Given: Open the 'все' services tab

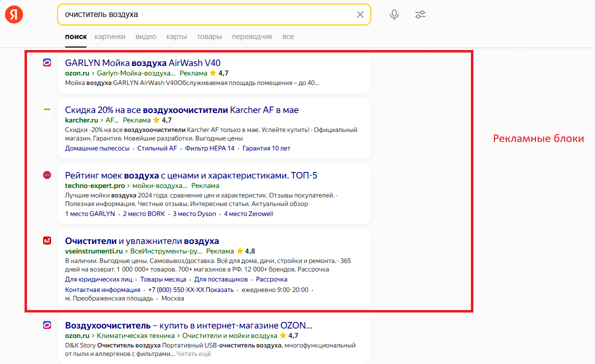Looking at the screenshot, I should point(288,37).
